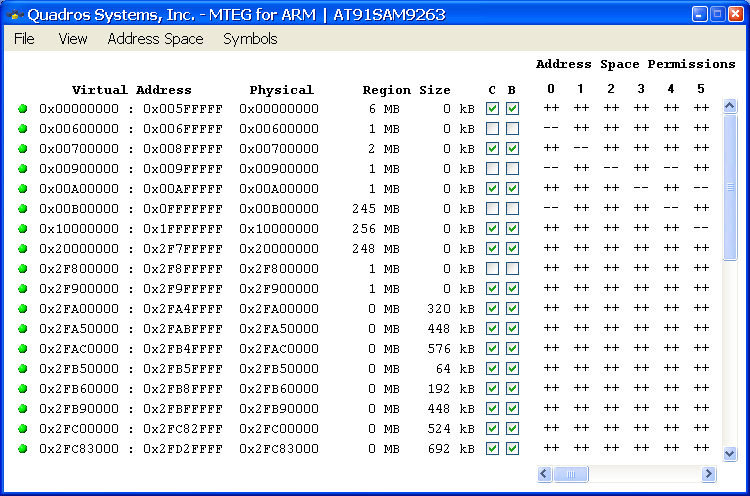Click the green status dot for 0x2FAC0000 row

point(22,349)
